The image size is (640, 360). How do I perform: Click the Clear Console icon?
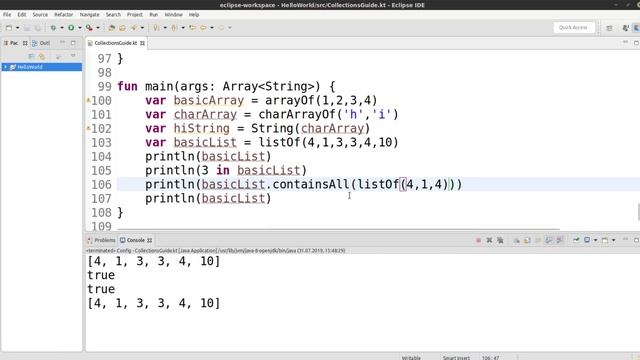click(516, 240)
